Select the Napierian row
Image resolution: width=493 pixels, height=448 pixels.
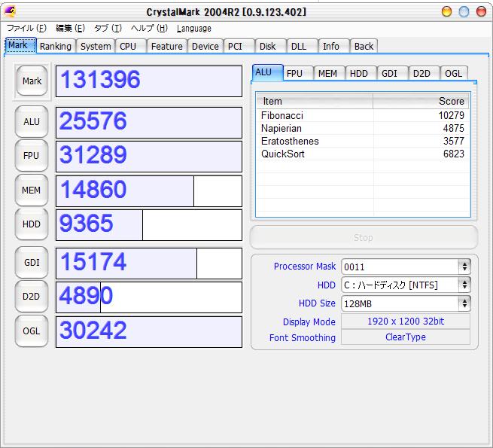pos(363,128)
